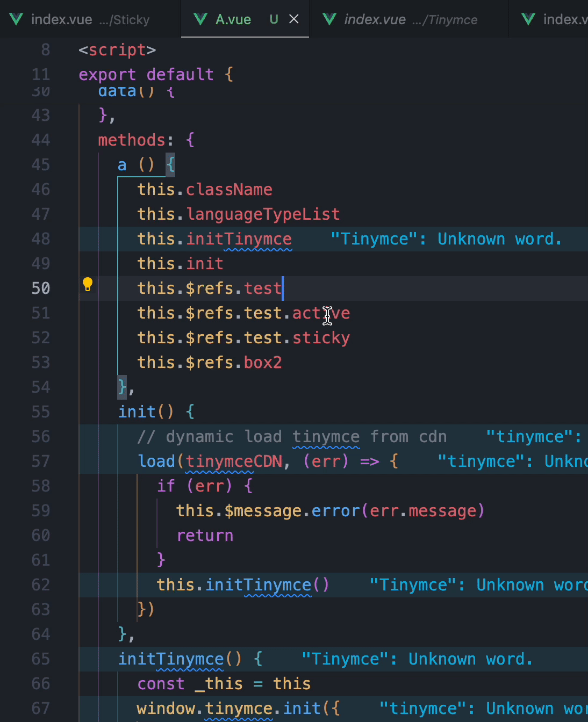This screenshot has width=588, height=722.
Task: Click the sticky '<script>' header line
Action: [x=117, y=50]
